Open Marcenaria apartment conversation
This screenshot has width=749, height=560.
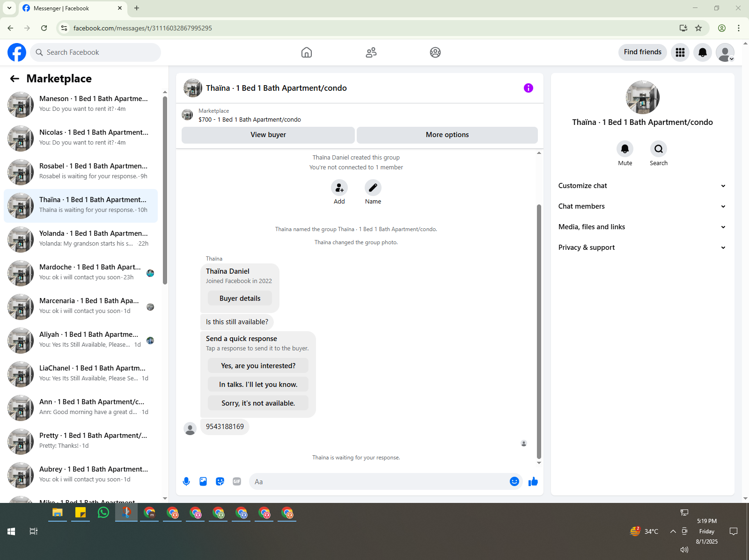point(81,307)
